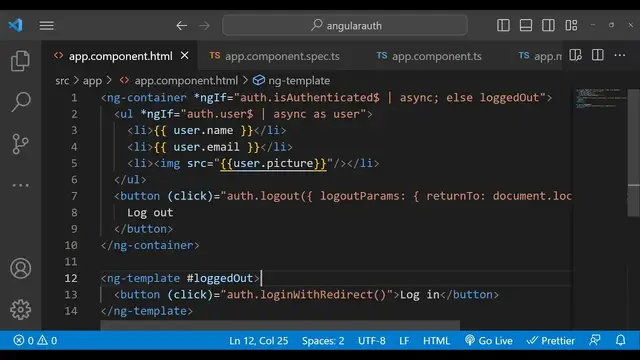Switch to the app.component.ts tab
The width and height of the screenshot is (640, 360).
[x=429, y=56]
